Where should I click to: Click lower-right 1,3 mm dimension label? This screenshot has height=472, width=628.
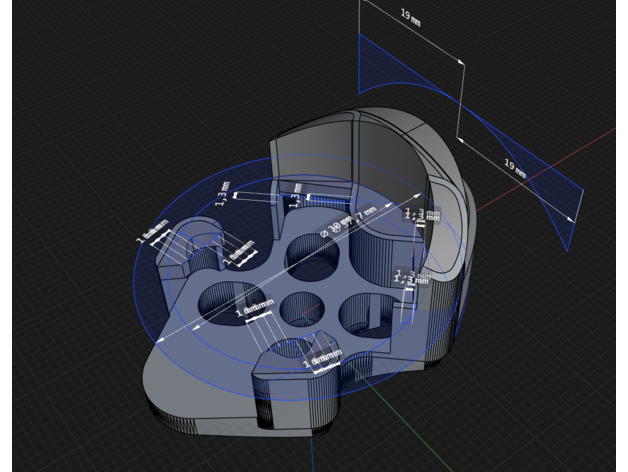click(x=411, y=279)
